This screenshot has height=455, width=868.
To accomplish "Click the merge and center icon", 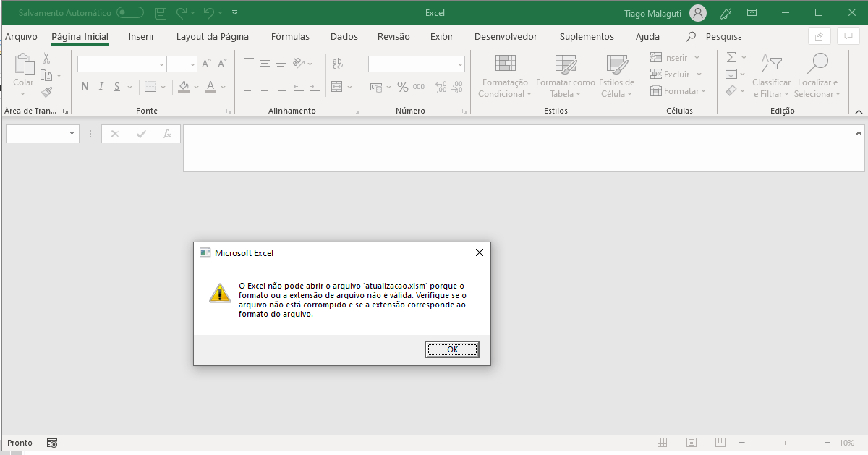I will (x=336, y=87).
